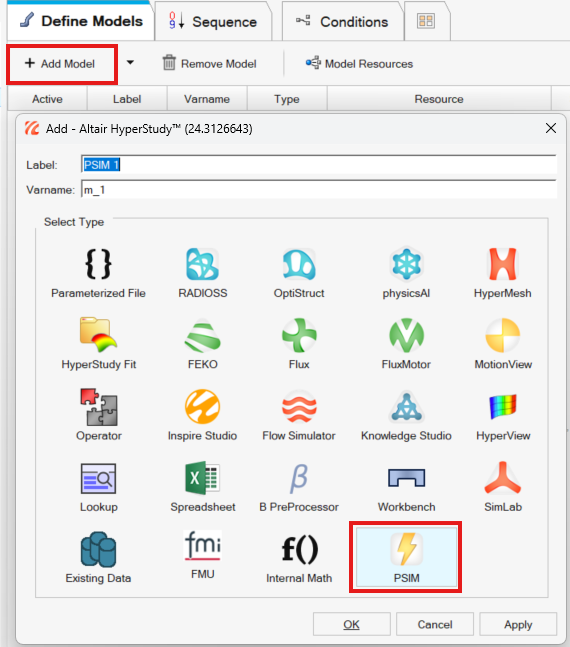This screenshot has height=647, width=570.
Task: Click the Type column header
Action: 287,99
